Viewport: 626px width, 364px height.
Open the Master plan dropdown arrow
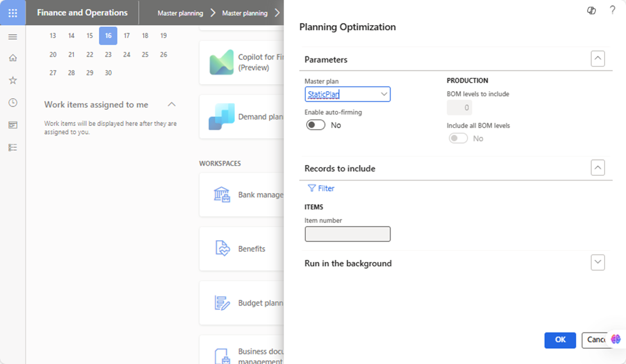coord(384,94)
